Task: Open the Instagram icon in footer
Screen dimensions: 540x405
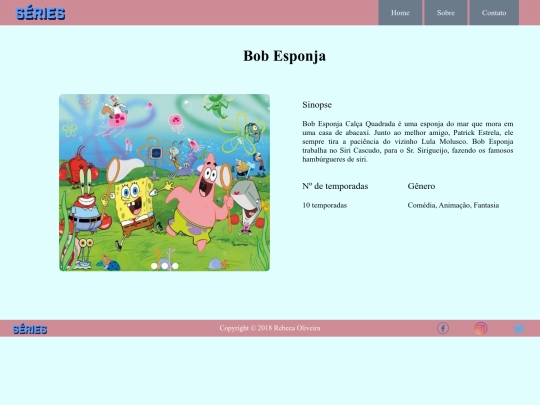Action: tap(481, 328)
